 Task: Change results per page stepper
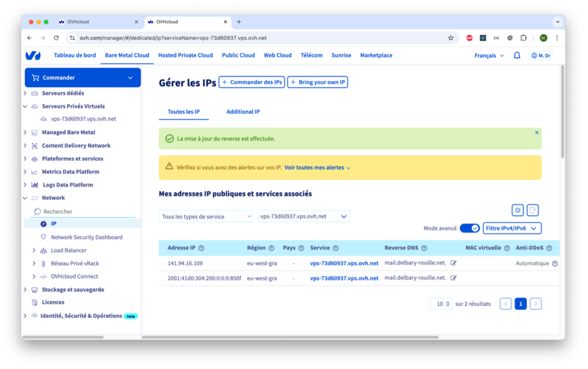click(x=441, y=304)
